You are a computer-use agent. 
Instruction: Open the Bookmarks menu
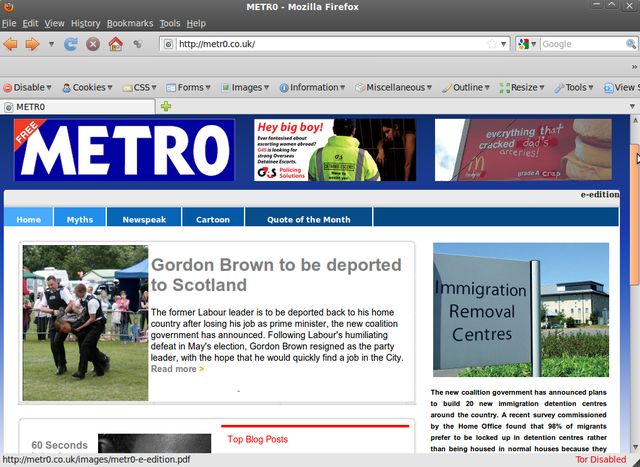click(130, 23)
